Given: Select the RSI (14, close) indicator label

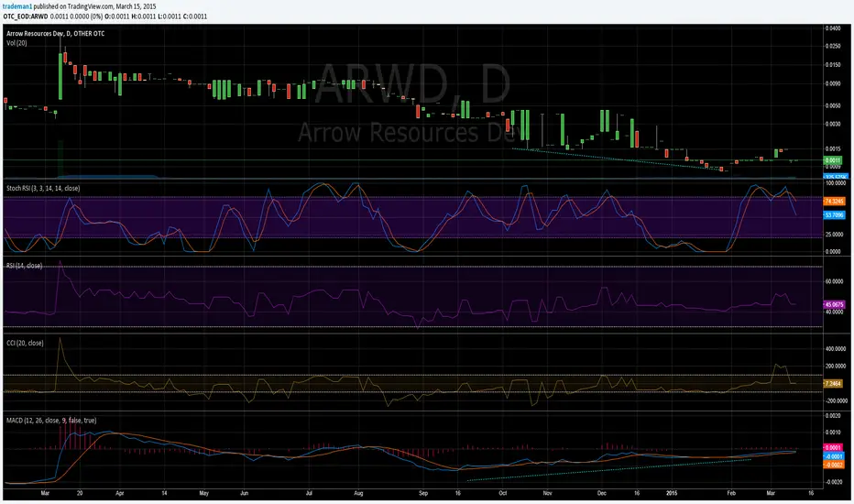Looking at the screenshot, I should tap(24, 266).
